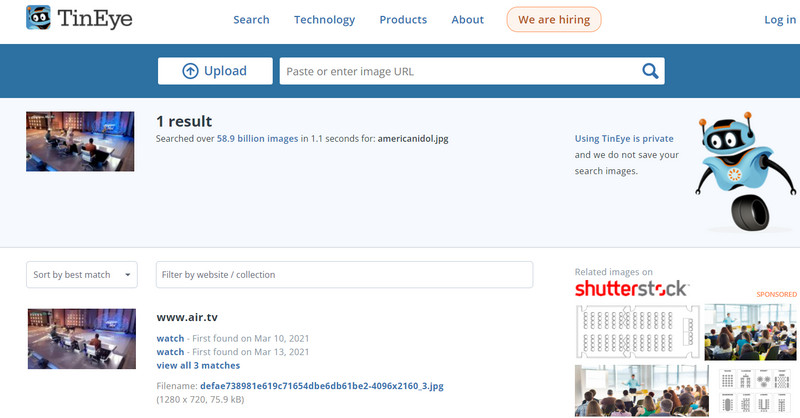This screenshot has height=418, width=800.
Task: Open the Technology menu item
Action: [324, 20]
